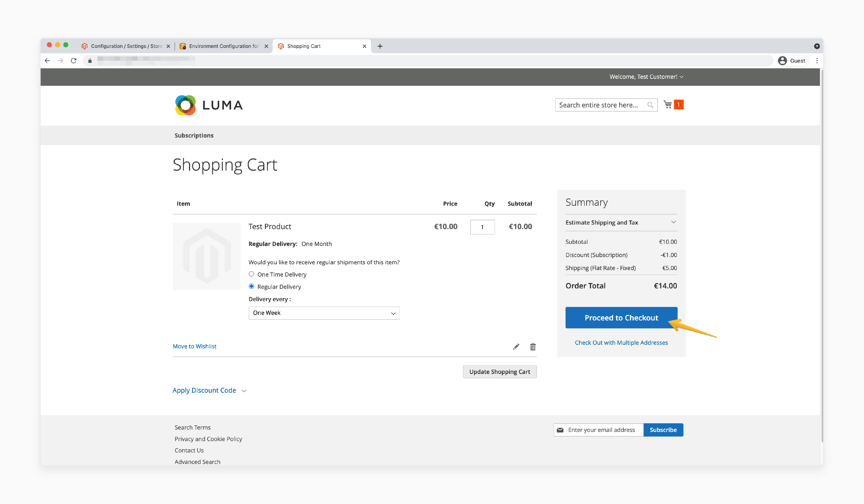The width and height of the screenshot is (864, 504).
Task: Click the Subscriptions menu item
Action: (193, 135)
